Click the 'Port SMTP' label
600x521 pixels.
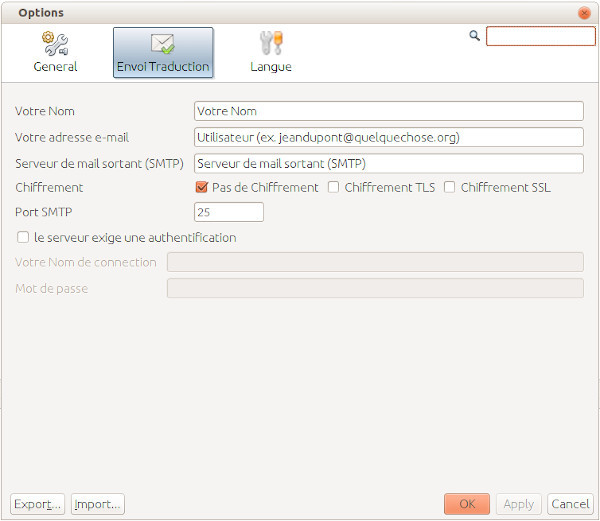44,212
